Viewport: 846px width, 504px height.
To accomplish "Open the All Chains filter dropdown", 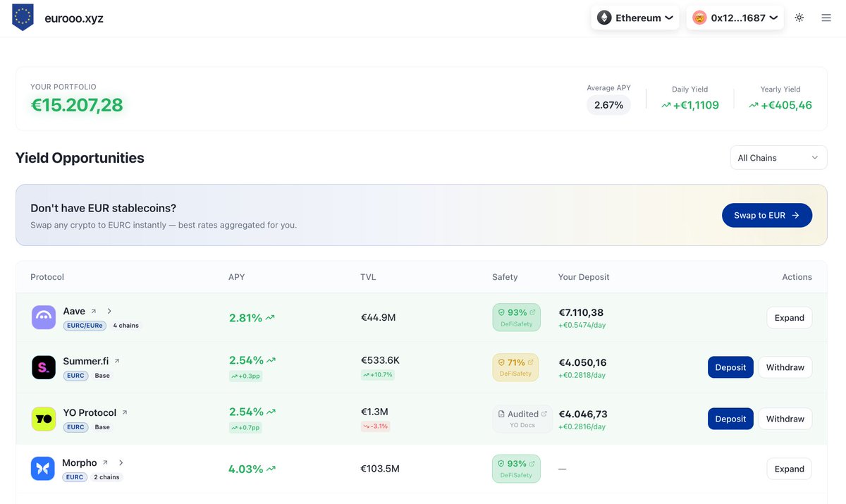I will click(x=778, y=158).
